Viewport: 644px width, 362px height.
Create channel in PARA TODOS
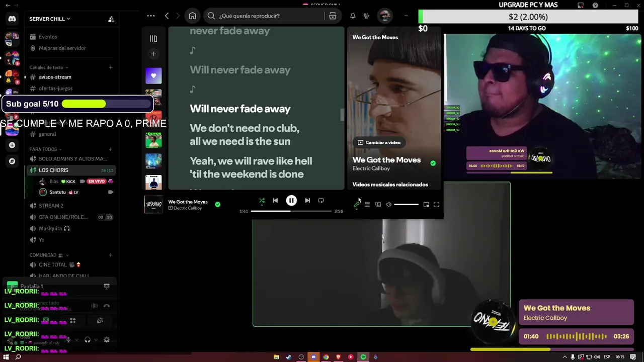coord(111,149)
